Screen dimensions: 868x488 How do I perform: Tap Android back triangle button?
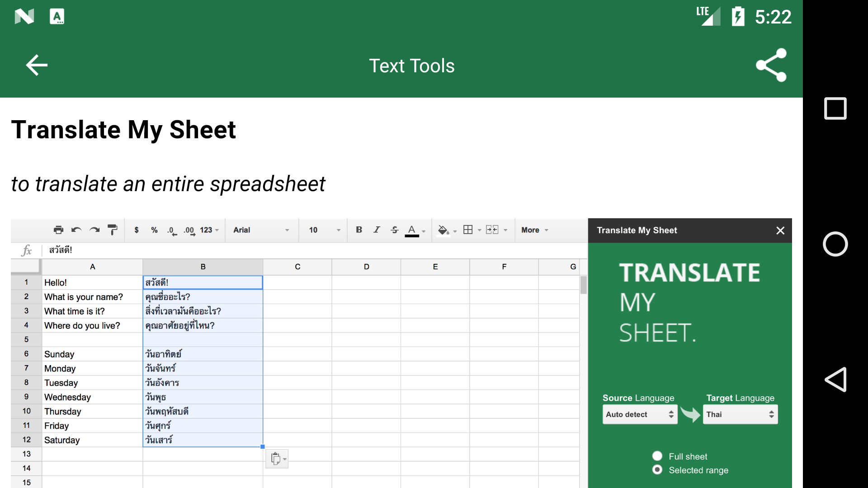pyautogui.click(x=835, y=379)
